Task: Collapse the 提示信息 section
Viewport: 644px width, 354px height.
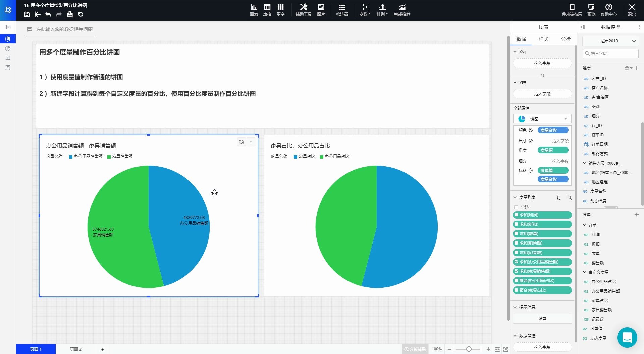Action: click(x=515, y=307)
